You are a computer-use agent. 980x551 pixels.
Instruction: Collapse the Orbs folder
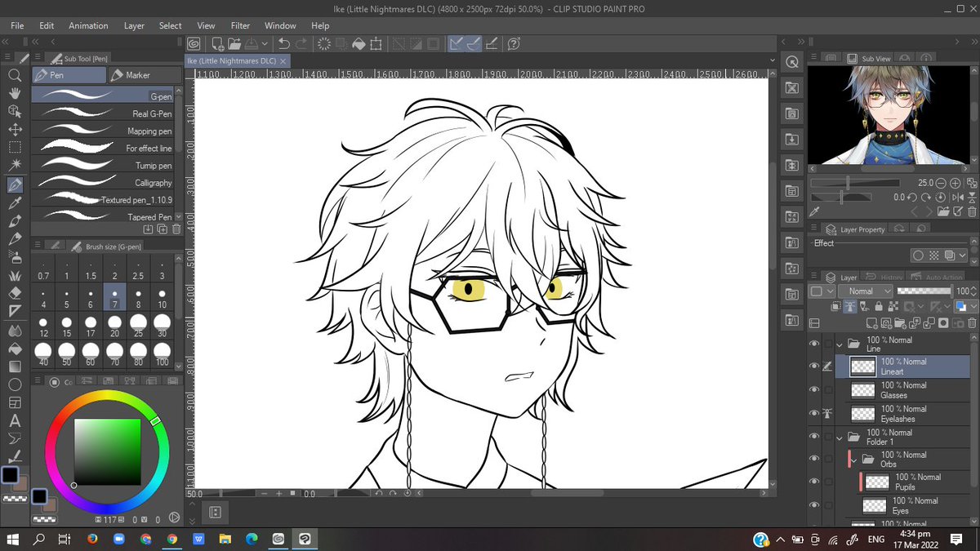click(854, 460)
